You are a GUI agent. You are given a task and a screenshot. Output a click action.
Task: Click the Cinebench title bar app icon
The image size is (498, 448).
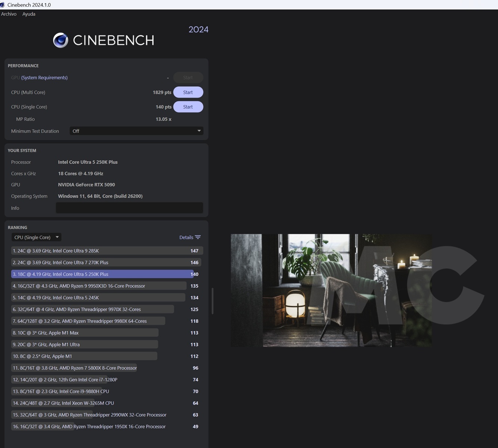tap(3, 5)
